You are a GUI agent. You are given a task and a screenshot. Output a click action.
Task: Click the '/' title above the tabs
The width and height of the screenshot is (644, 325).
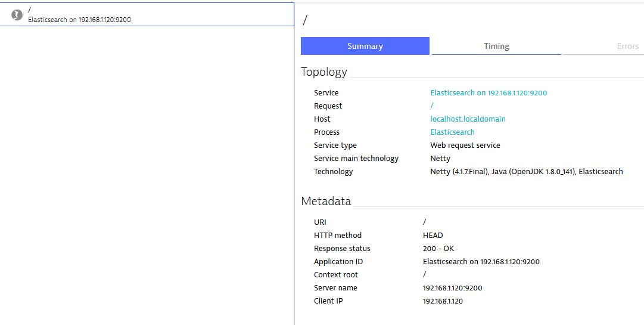pos(305,20)
